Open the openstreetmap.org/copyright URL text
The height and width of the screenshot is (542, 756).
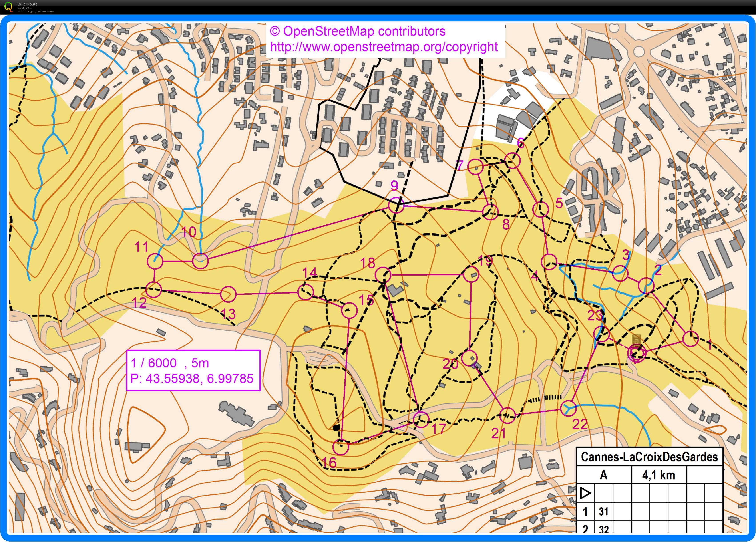tap(384, 47)
